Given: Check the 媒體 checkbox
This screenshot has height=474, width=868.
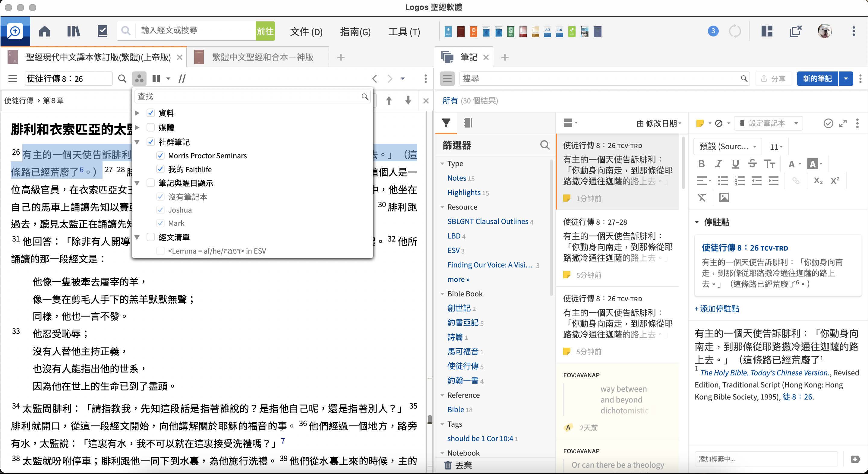Looking at the screenshot, I should 151,127.
